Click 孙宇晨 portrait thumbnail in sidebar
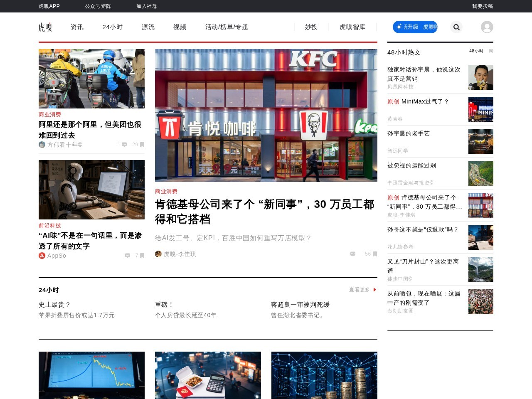This screenshot has width=532, height=399. (x=481, y=77)
